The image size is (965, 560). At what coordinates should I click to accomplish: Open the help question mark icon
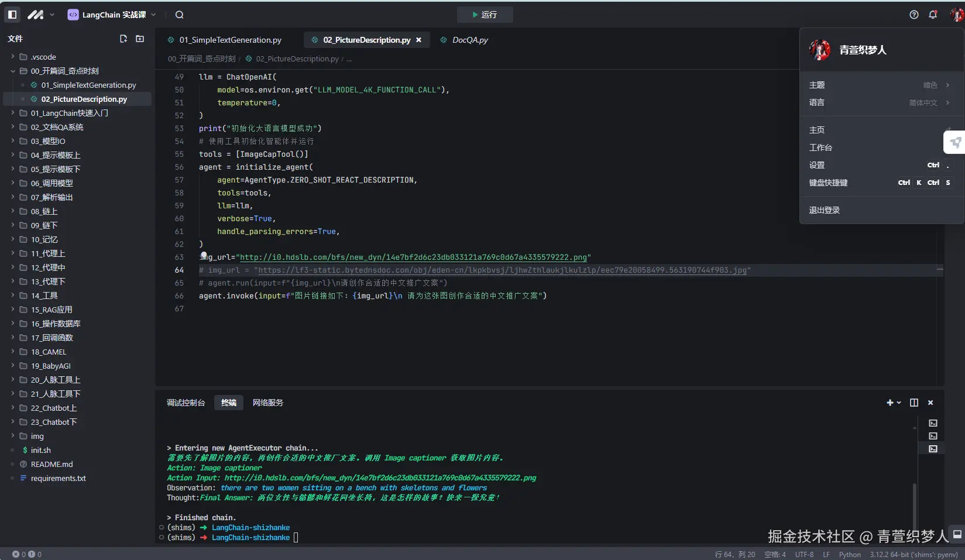pyautogui.click(x=914, y=15)
